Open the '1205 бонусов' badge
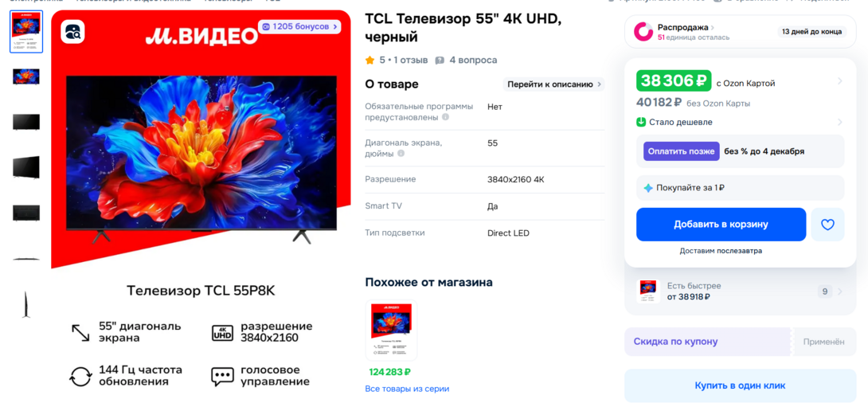 299,26
